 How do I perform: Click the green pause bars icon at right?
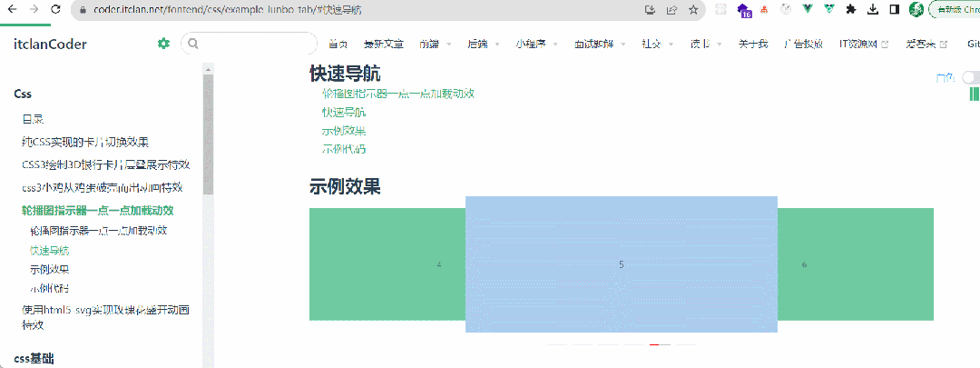click(x=975, y=94)
